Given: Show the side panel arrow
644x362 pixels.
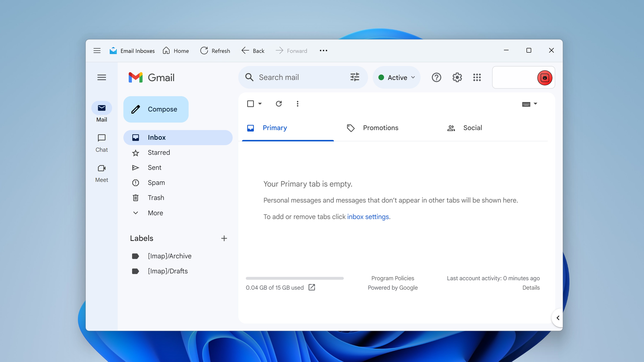Looking at the screenshot, I should click(x=558, y=318).
